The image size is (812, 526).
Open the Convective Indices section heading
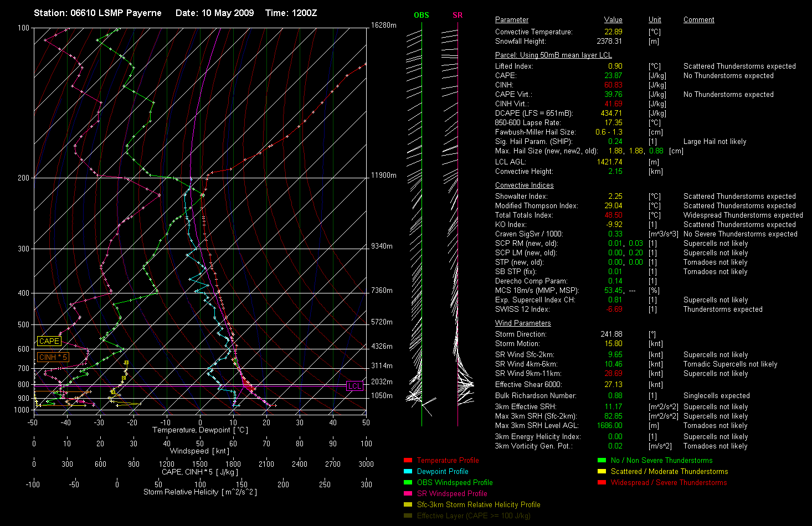pos(524,185)
